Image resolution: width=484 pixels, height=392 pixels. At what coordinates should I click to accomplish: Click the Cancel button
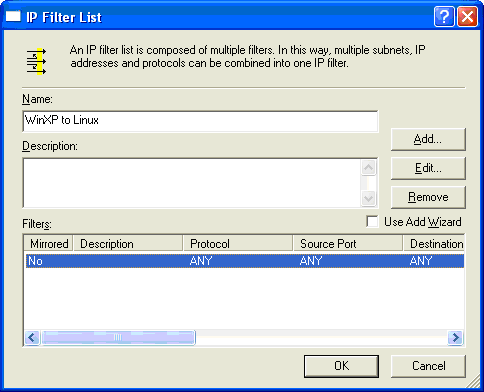[x=428, y=366]
